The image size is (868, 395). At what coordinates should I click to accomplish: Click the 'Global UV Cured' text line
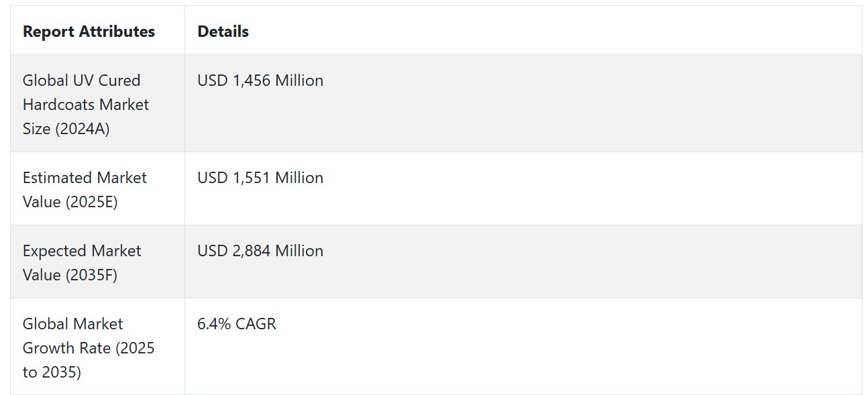click(82, 80)
